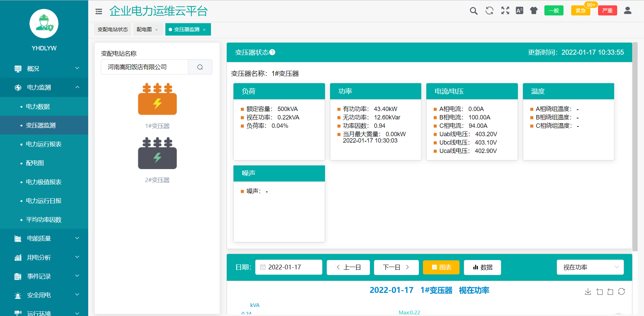Collapse sidebar with hamburger menu icon
This screenshot has width=644, height=316.
(99, 11)
